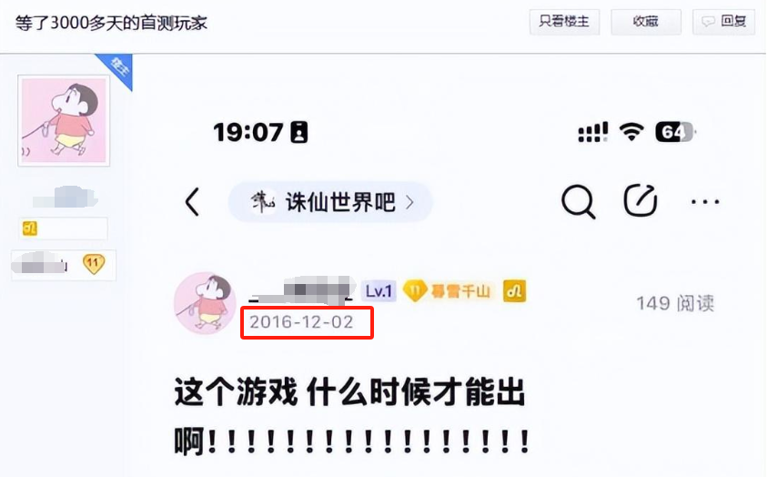
Task: Open the search magnifier icon
Action: 578,201
